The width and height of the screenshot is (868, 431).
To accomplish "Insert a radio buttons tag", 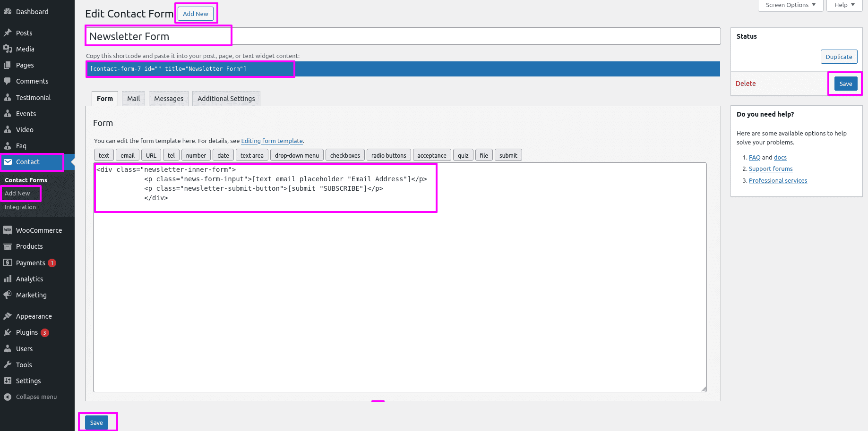I will [389, 155].
